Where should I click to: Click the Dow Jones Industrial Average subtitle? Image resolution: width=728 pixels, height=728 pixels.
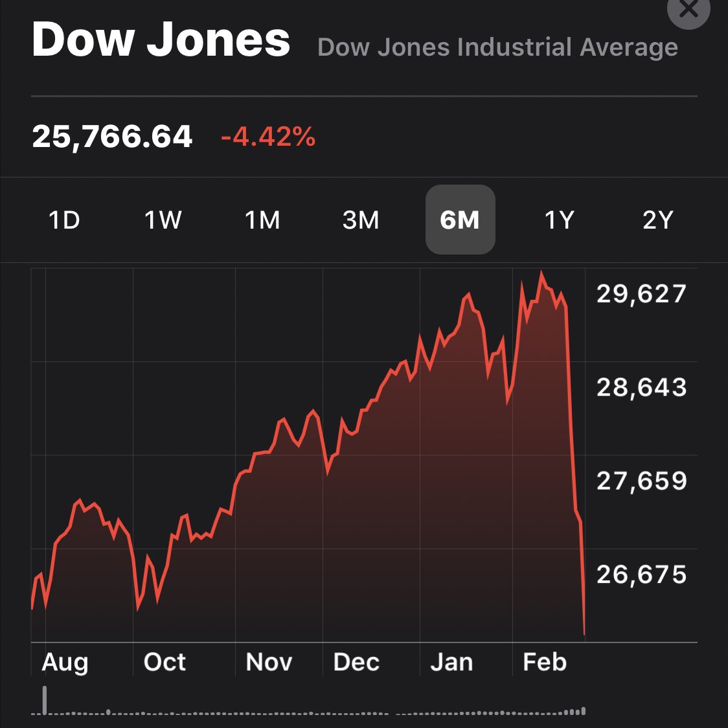pyautogui.click(x=497, y=47)
